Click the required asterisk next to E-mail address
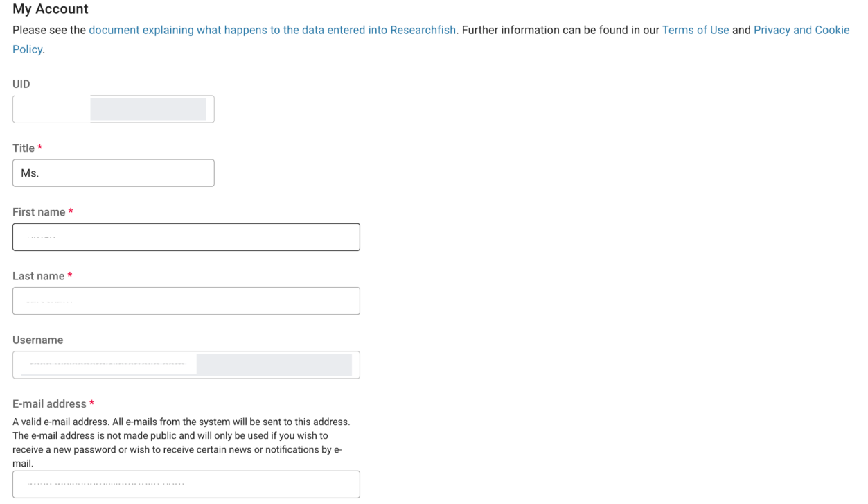 pyautogui.click(x=91, y=403)
